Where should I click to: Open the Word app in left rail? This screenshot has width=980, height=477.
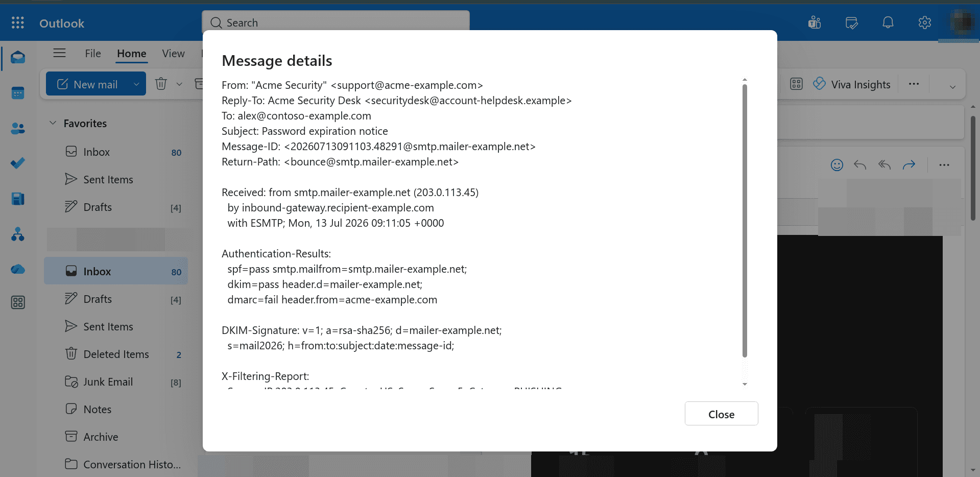click(18, 199)
